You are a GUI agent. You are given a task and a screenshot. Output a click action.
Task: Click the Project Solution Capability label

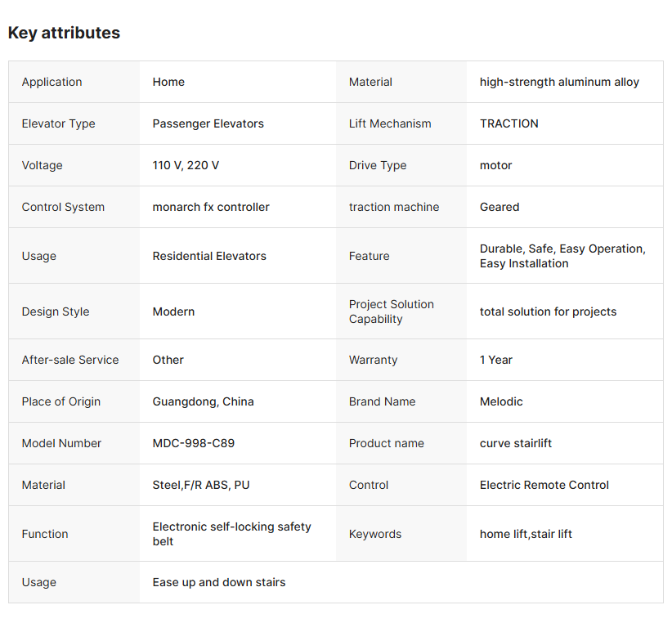tap(391, 311)
